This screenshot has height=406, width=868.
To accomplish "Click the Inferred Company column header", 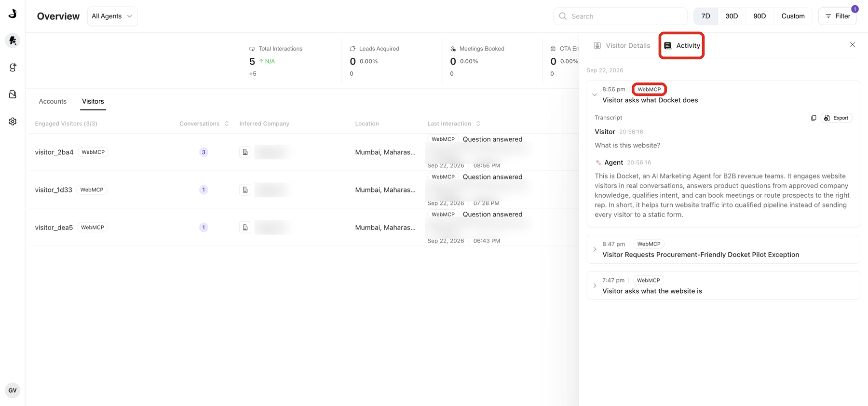I will 264,124.
